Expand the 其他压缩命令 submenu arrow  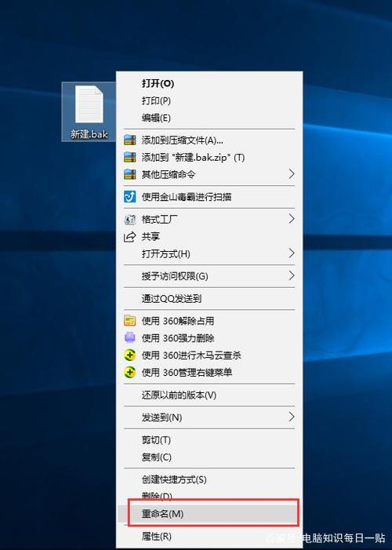coord(291,174)
